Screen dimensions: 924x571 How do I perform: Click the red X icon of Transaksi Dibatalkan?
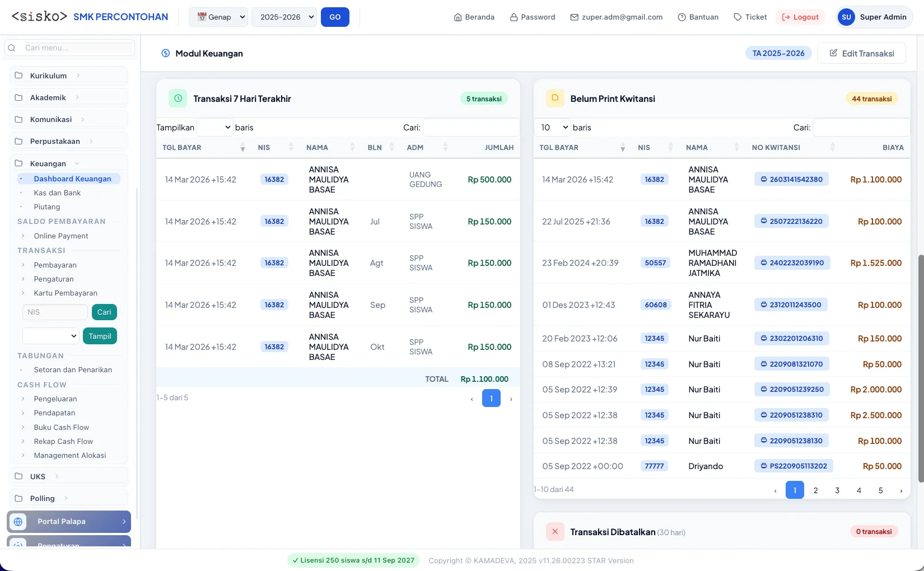(x=555, y=532)
